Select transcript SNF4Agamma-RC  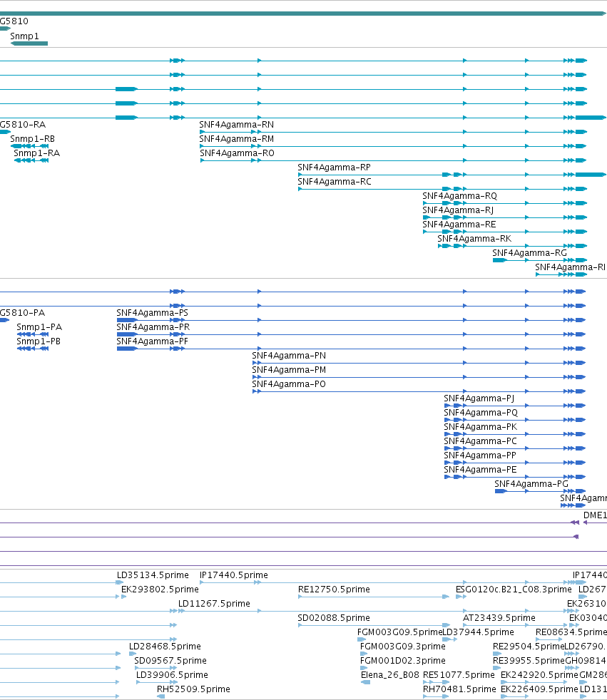tap(335, 182)
